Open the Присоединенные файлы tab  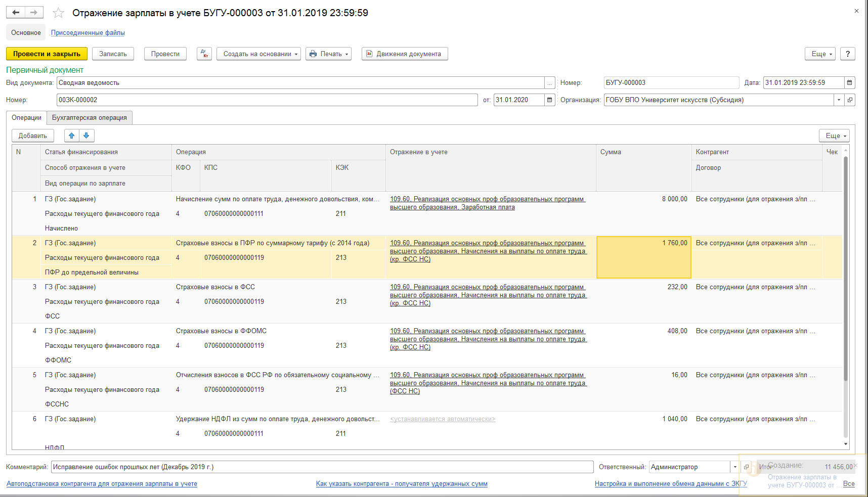pyautogui.click(x=88, y=32)
